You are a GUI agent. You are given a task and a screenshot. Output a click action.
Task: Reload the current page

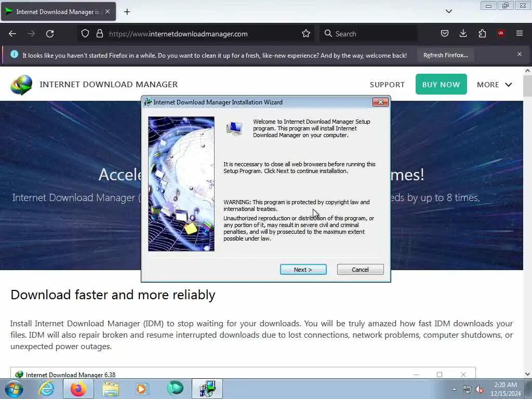tap(50, 34)
